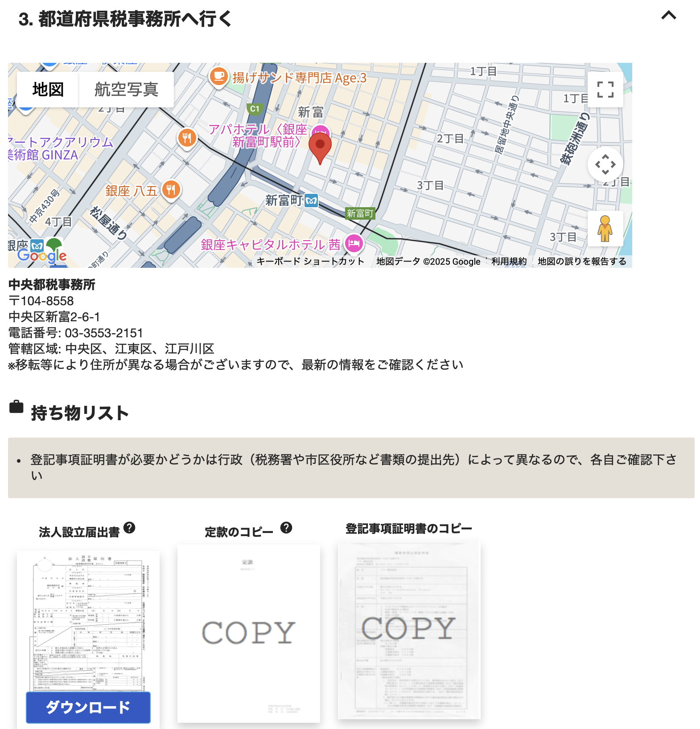Open the 定款のコピー document thumbnail
Screen dimensions: 700x729
pos(248,633)
